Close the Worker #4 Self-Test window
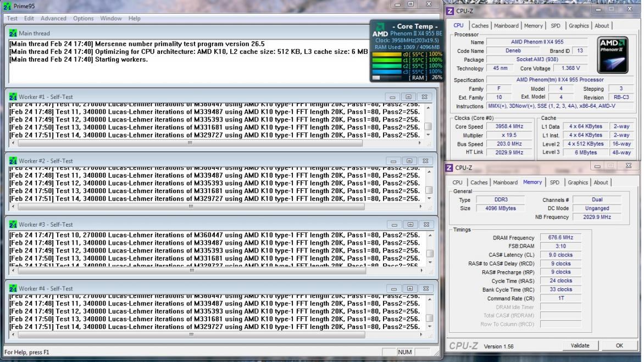Screen dimensions: 644x362 (x=426, y=288)
